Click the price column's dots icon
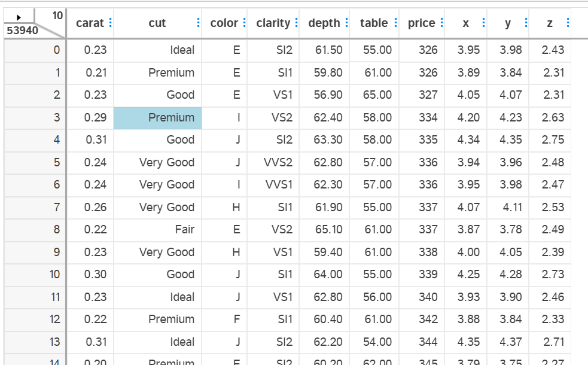 tap(441, 23)
